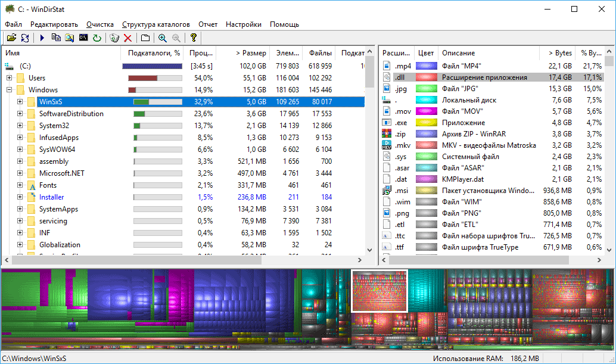This screenshot has height=364, width=616.
Task: Click the Open folder toolbar icon
Action: tap(11, 38)
